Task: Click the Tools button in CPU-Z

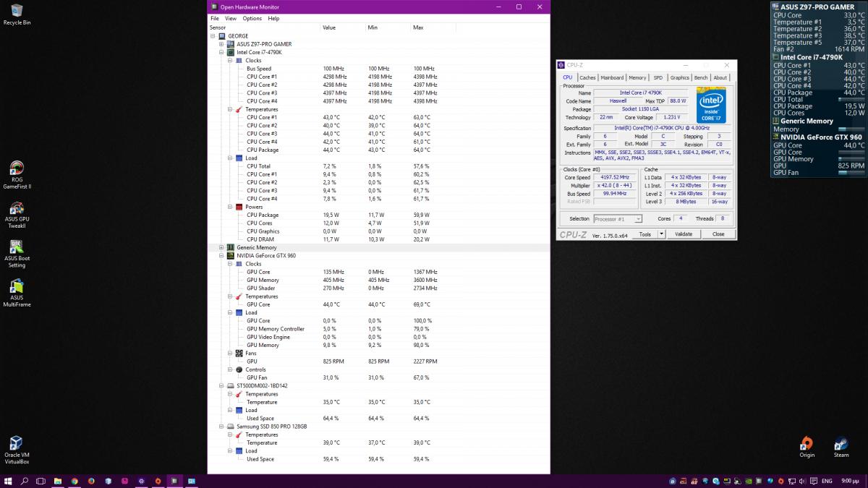Action: coord(644,234)
